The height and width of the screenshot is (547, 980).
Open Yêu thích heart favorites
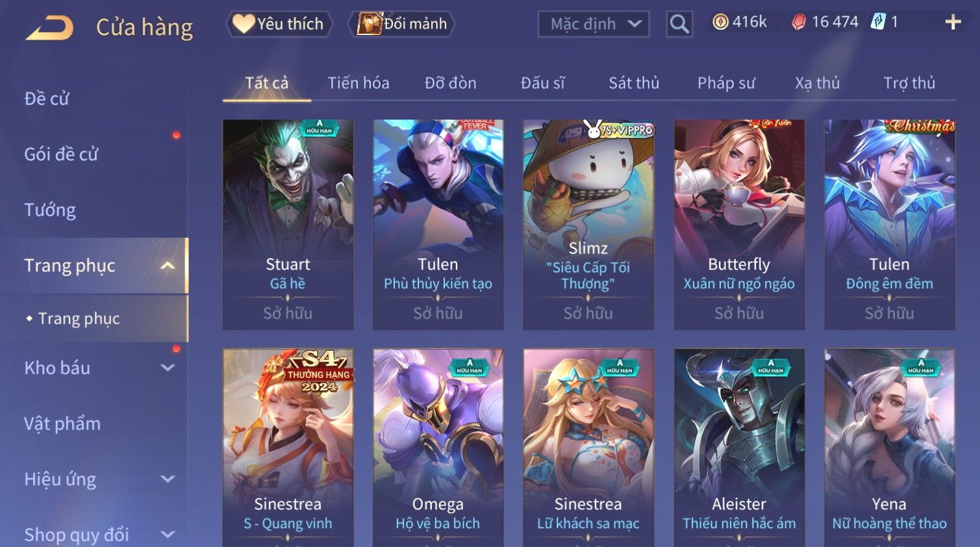pyautogui.click(x=279, y=24)
